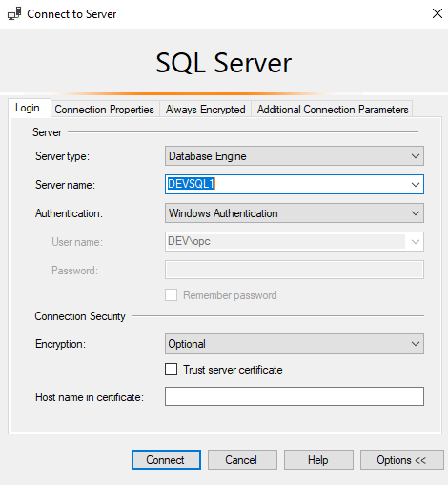Open the Server name dropdown arrow
The height and width of the screenshot is (485, 448).
click(x=416, y=185)
